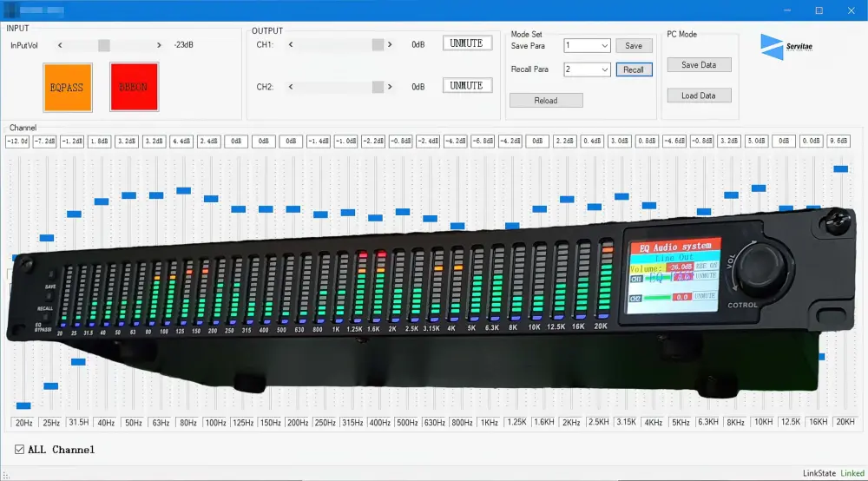Image resolution: width=868 pixels, height=481 pixels.
Task: Click the 9.6dB gain value field
Action: 838,141
